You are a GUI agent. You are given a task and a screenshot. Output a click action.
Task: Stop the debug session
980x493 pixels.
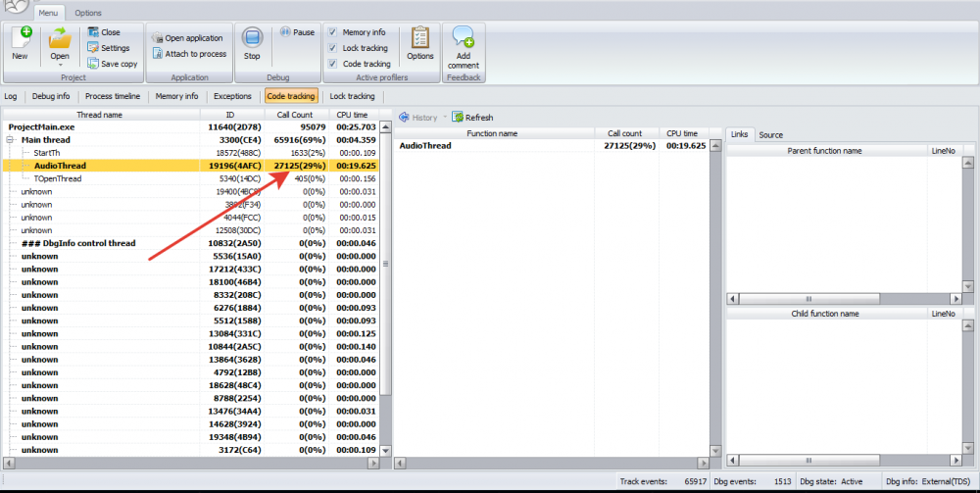pos(252,44)
